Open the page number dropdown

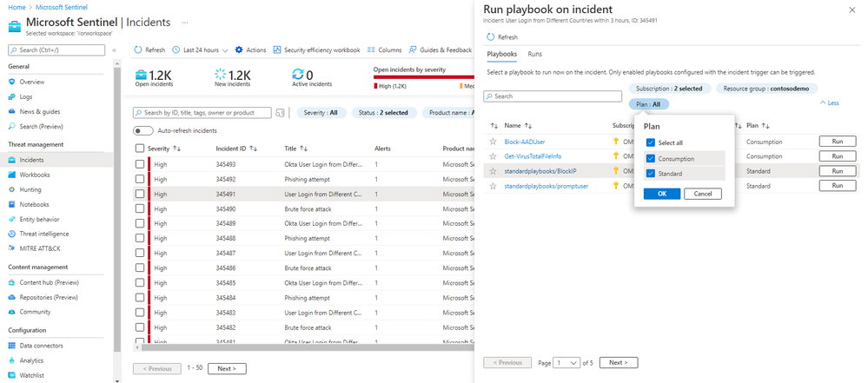pyautogui.click(x=567, y=363)
